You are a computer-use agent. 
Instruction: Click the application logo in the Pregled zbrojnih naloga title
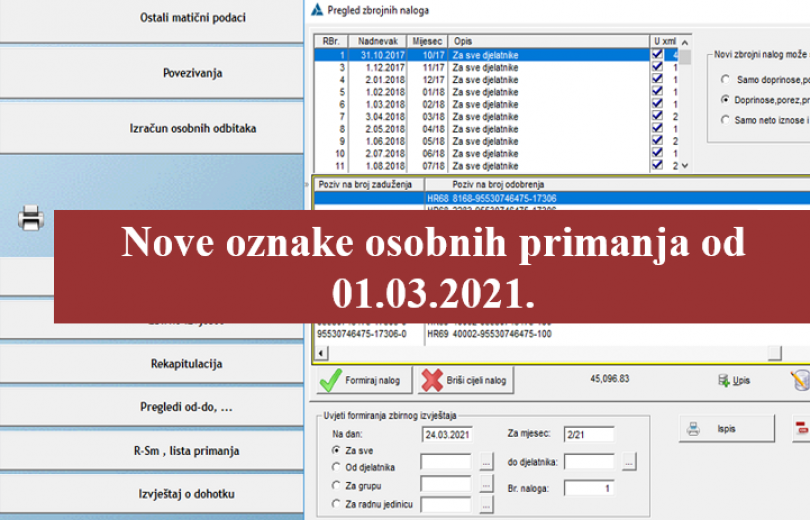[x=317, y=10]
